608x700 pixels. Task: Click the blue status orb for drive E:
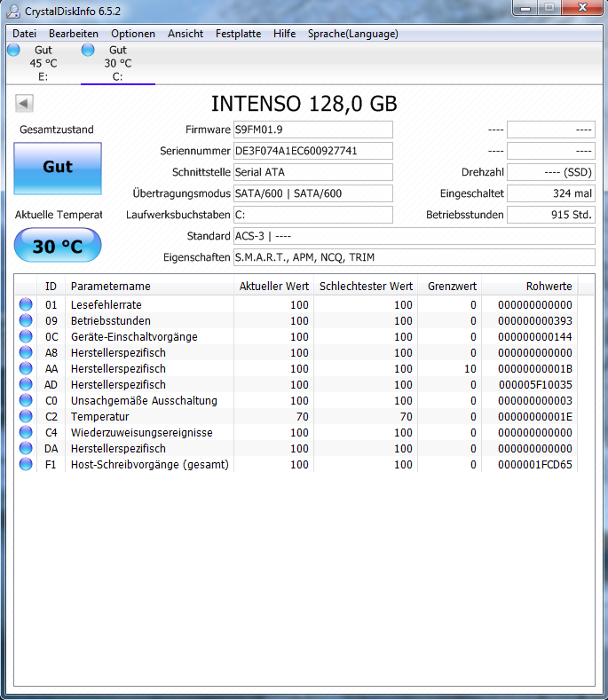tap(14, 50)
